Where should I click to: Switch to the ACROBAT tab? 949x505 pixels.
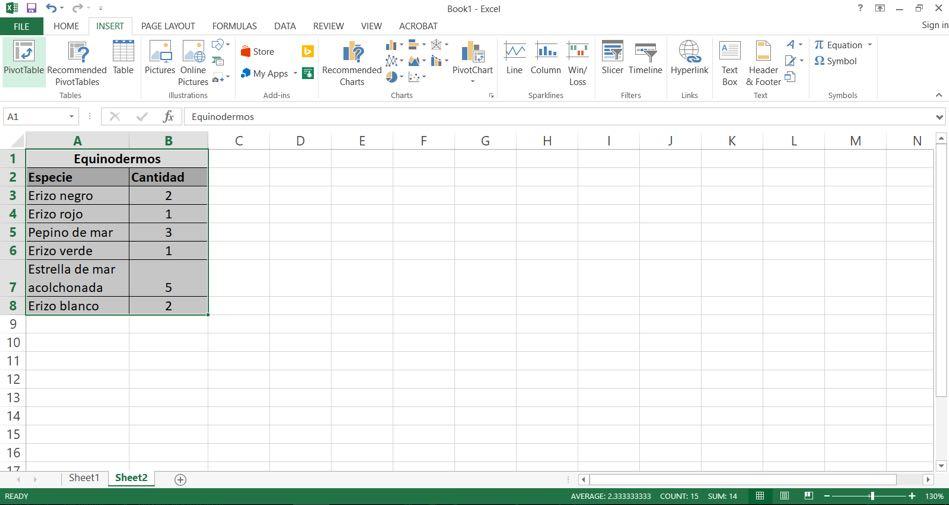tap(418, 26)
